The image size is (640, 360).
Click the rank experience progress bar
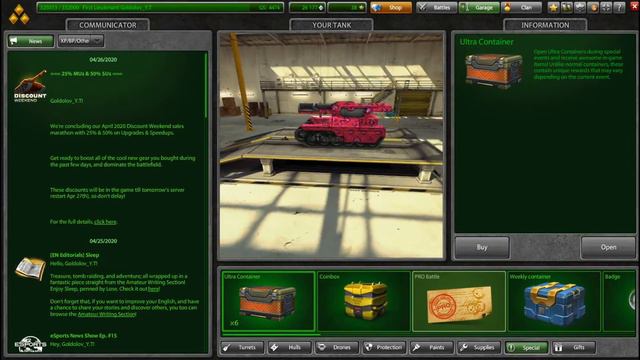160,7
